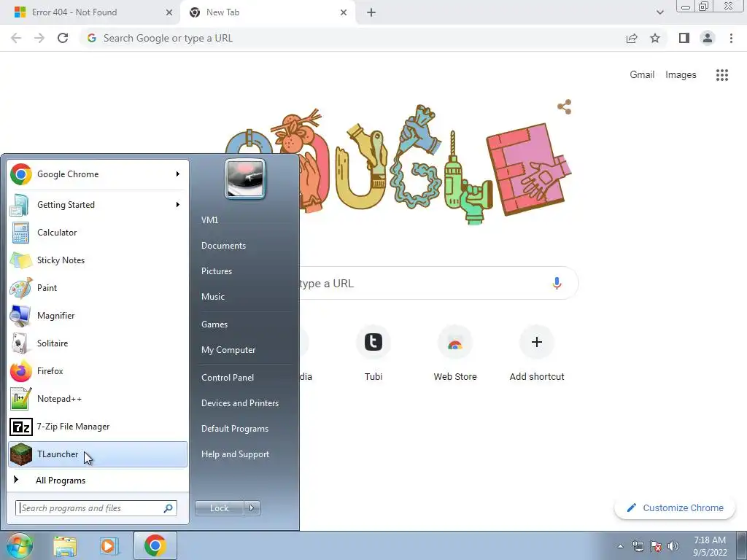This screenshot has width=747, height=560.
Task: Open Chrome profile avatar
Action: coord(708,38)
